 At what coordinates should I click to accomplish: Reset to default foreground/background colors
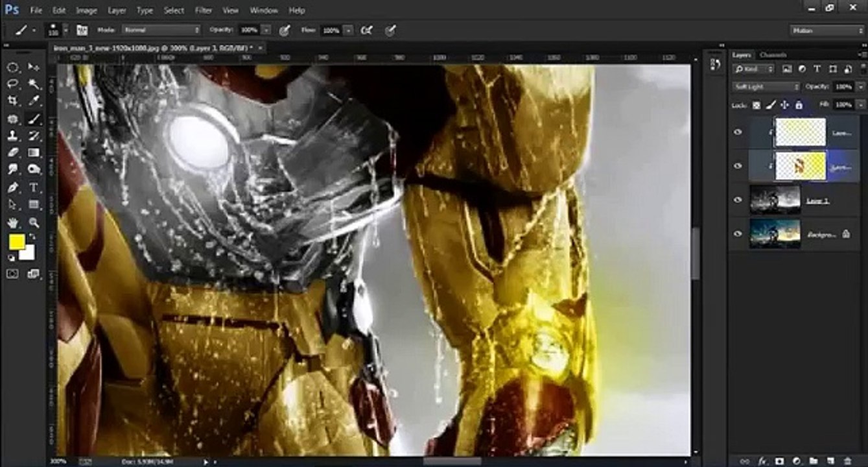click(x=11, y=258)
